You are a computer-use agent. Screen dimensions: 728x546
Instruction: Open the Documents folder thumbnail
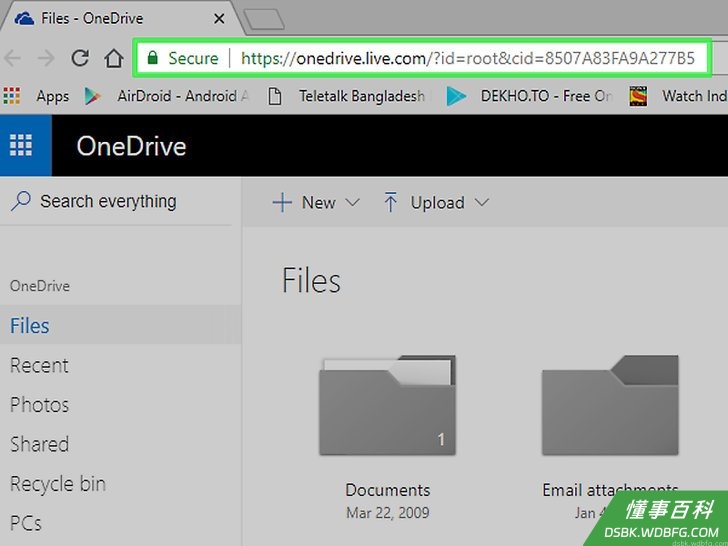387,405
